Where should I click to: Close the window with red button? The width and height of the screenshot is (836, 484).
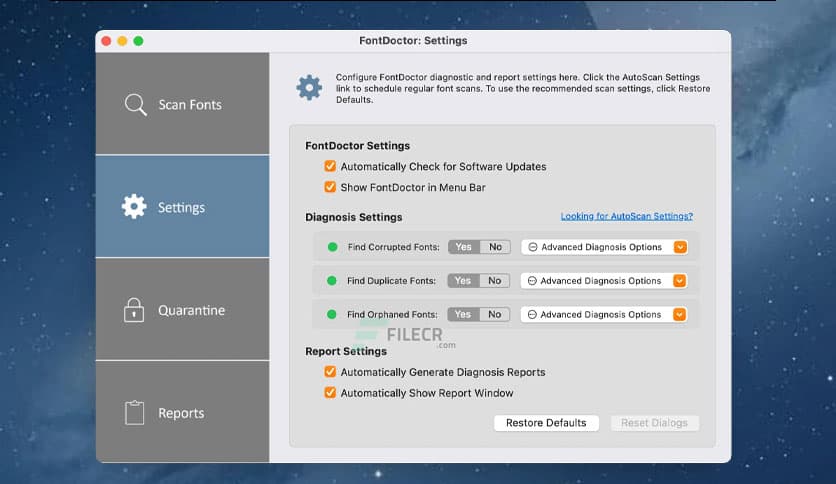[106, 41]
